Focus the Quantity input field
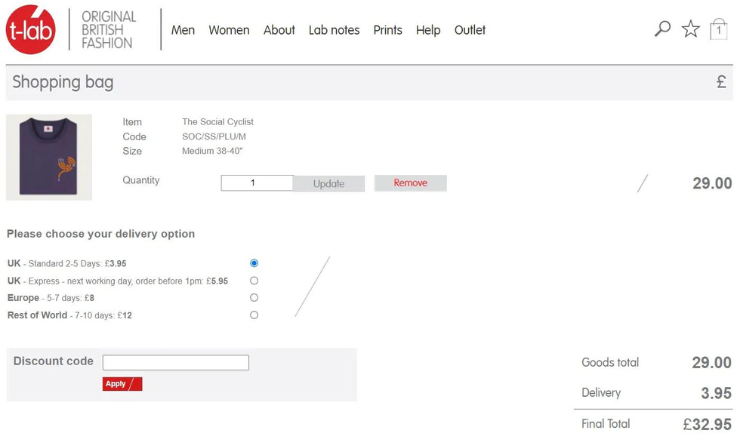740x448 pixels. (257, 183)
